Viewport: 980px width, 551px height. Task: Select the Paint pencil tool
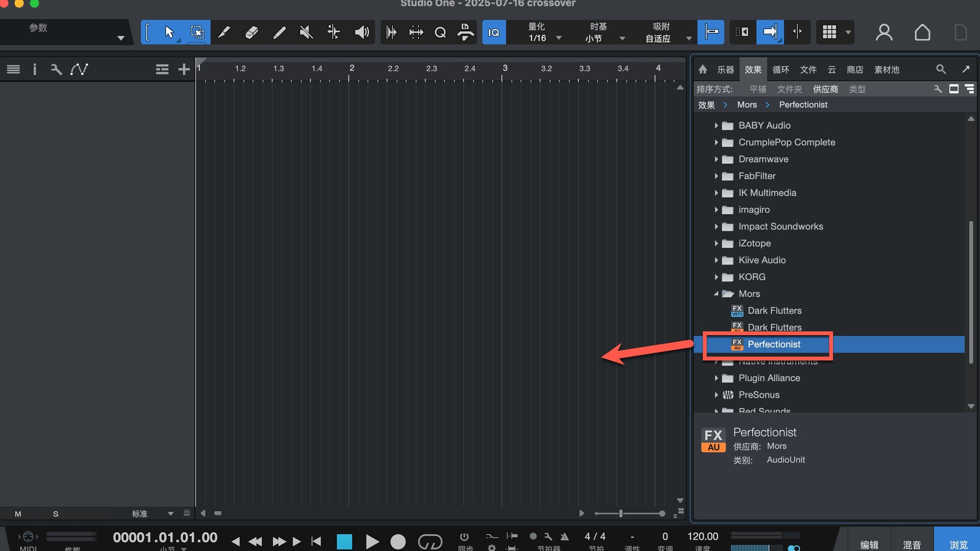point(279,32)
